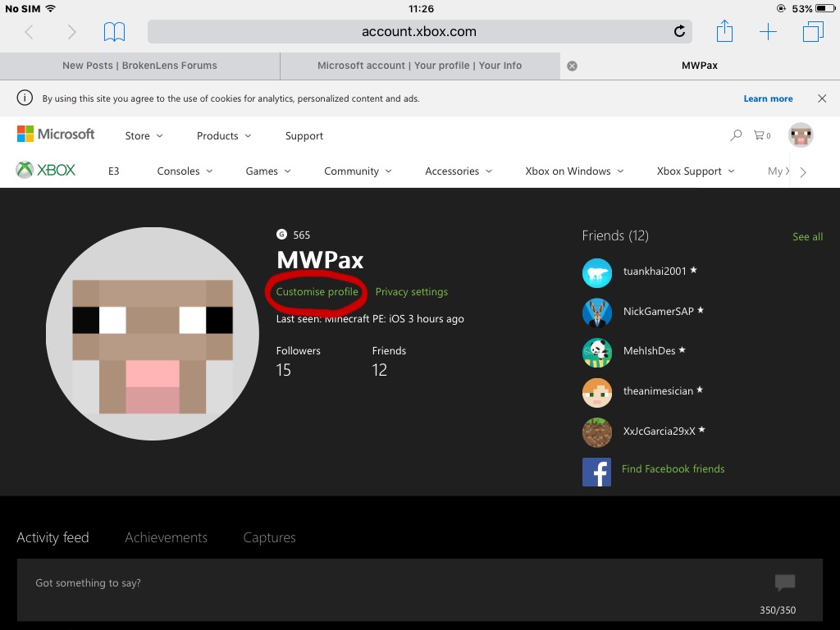Expand the Xbox on Windows dropdown
The width and height of the screenshot is (840, 630).
573,171
